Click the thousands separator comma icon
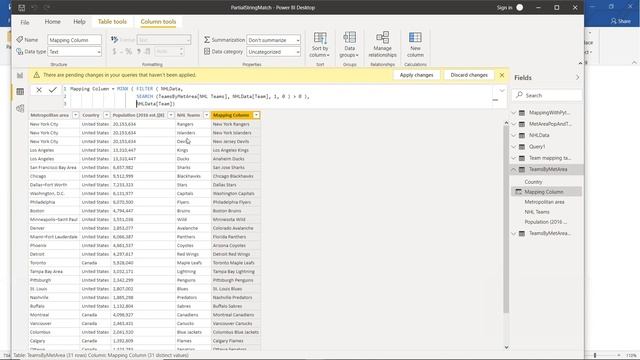Viewport: 640px width, 360px height. pyautogui.click(x=139, y=51)
